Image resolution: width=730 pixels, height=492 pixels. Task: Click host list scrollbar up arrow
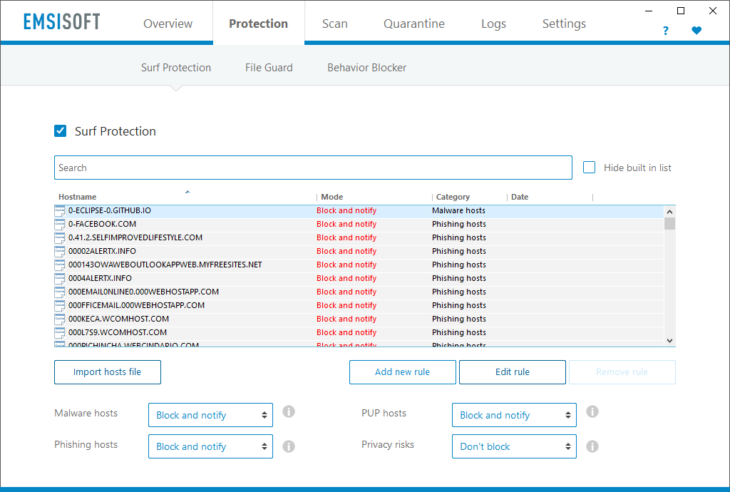[669, 211]
